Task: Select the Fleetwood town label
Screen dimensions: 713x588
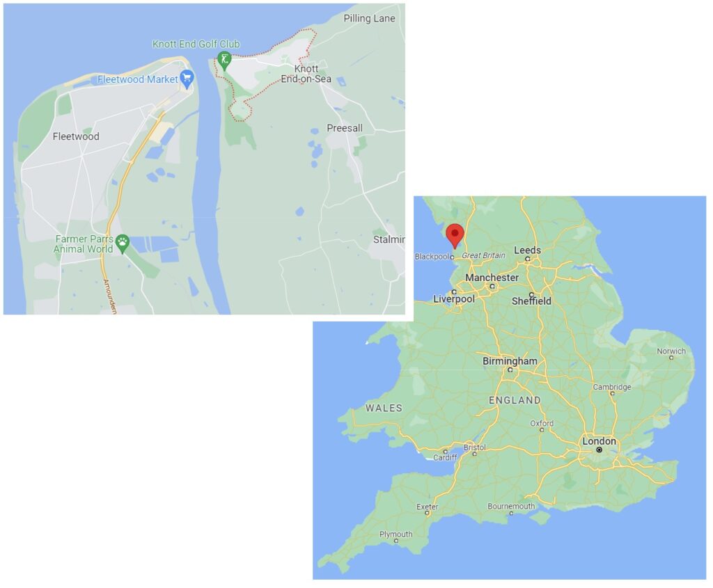Action: [76, 136]
